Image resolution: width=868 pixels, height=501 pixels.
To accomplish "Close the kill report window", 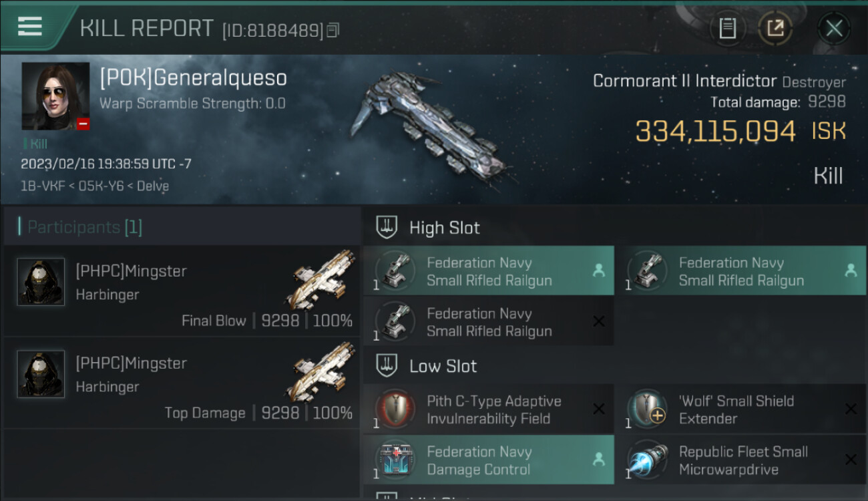I will pyautogui.click(x=834, y=28).
